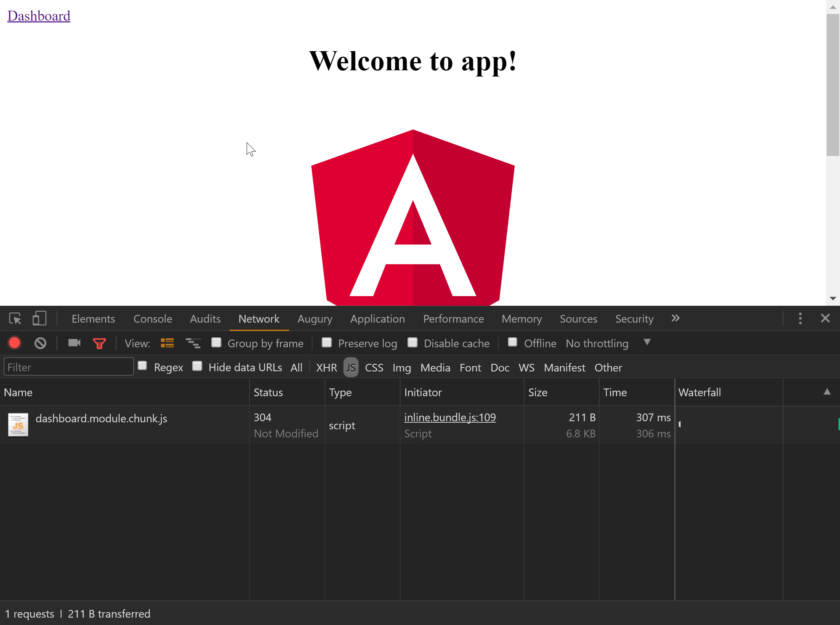Sort by the Name column header
840x625 pixels.
[x=124, y=393]
